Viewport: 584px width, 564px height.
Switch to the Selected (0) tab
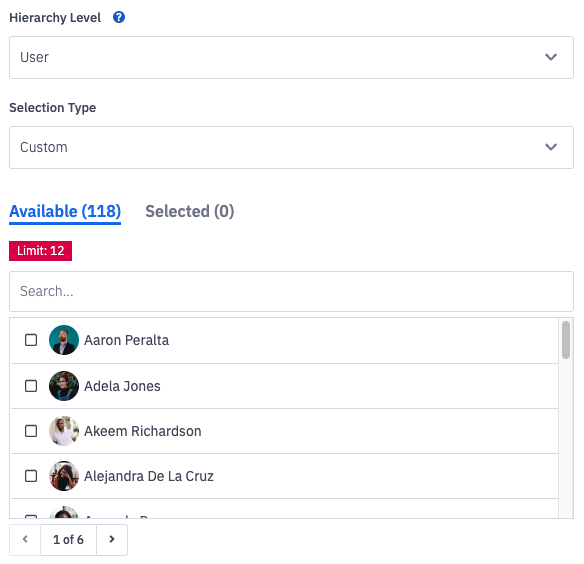pos(190,211)
